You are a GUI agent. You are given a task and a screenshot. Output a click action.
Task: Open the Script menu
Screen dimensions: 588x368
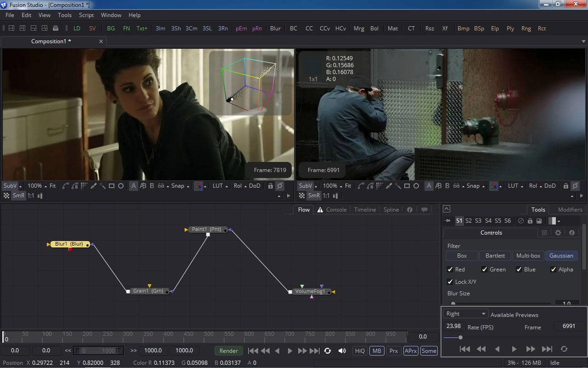point(86,15)
